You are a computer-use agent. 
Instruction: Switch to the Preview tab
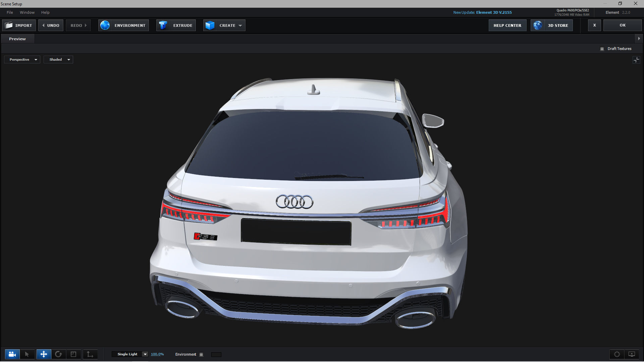(17, 39)
